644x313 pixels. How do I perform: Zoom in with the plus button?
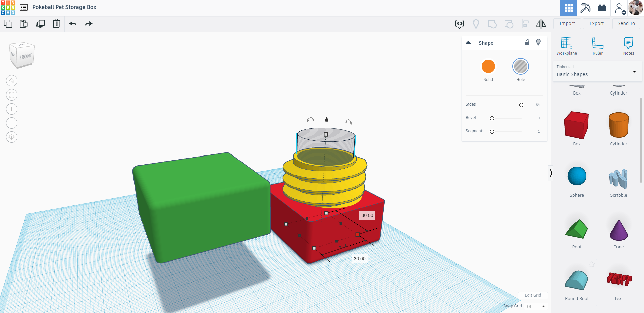click(x=12, y=109)
